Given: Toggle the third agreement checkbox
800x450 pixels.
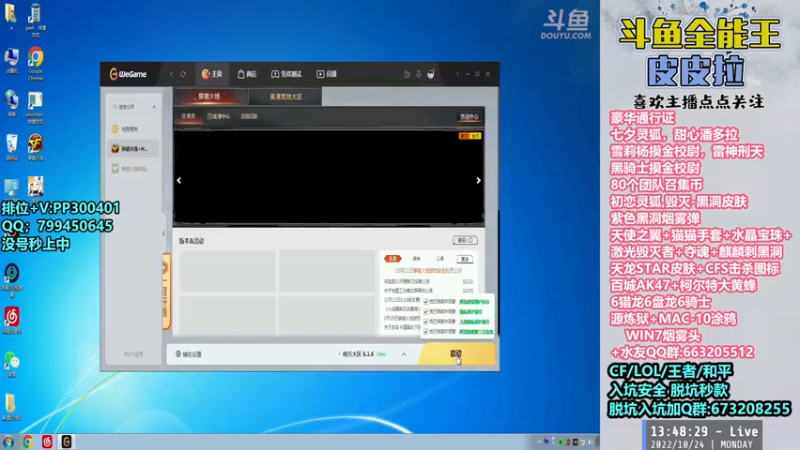Looking at the screenshot, I should (426, 322).
